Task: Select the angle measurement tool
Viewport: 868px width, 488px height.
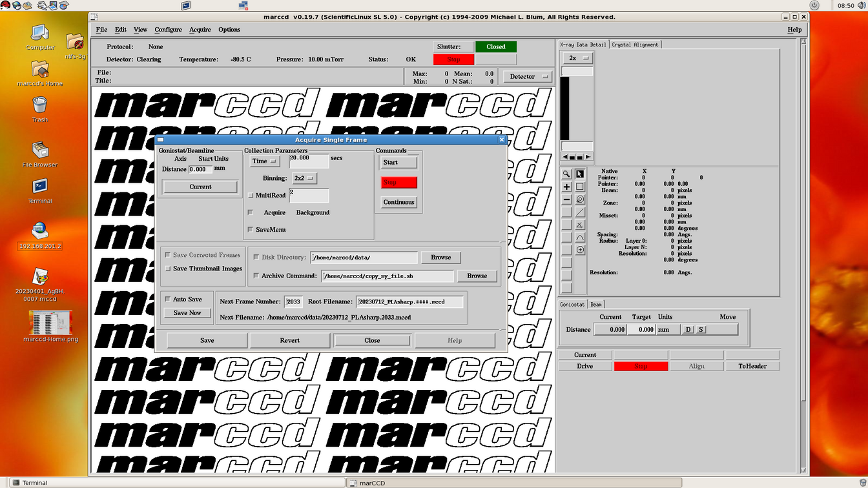Action: pyautogui.click(x=580, y=225)
